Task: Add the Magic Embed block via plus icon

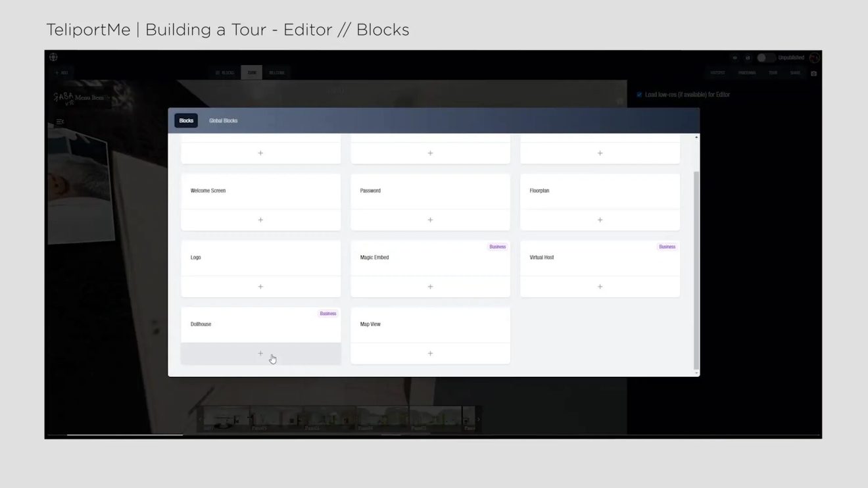Action: (430, 287)
